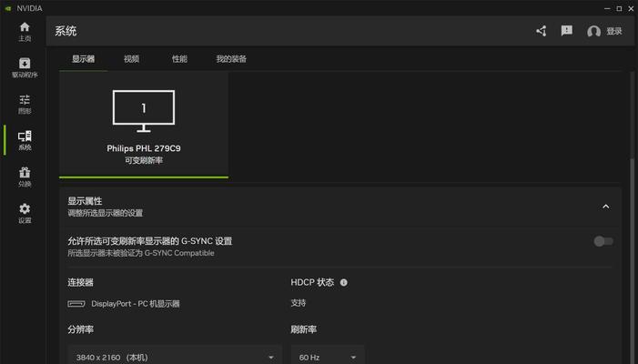The width and height of the screenshot is (638, 364).
Task: Select the Philips PHL 279C9 monitor card
Action: [x=144, y=125]
